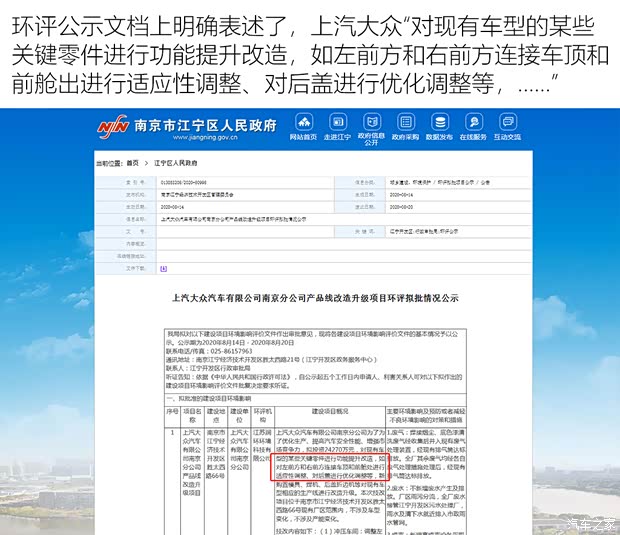This screenshot has width=620, height=535.
Task: Click the 联系人：江宁开发区行政审批局 line
Action: (208, 368)
